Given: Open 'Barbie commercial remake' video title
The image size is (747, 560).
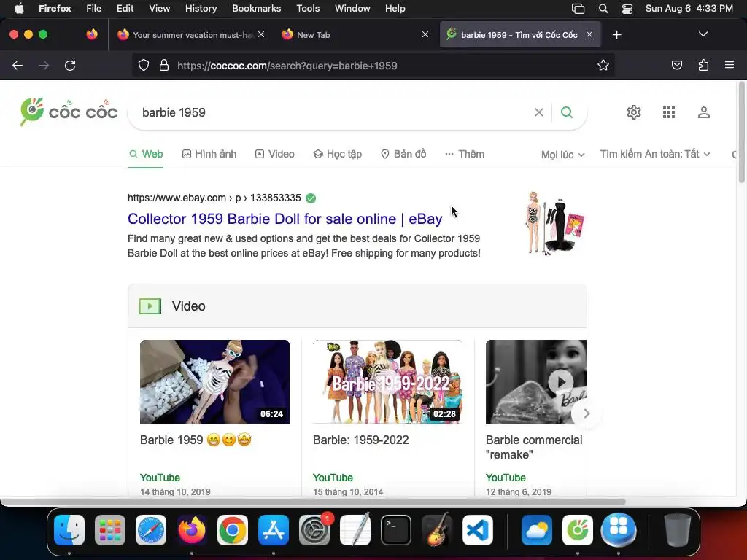Looking at the screenshot, I should coord(534,447).
